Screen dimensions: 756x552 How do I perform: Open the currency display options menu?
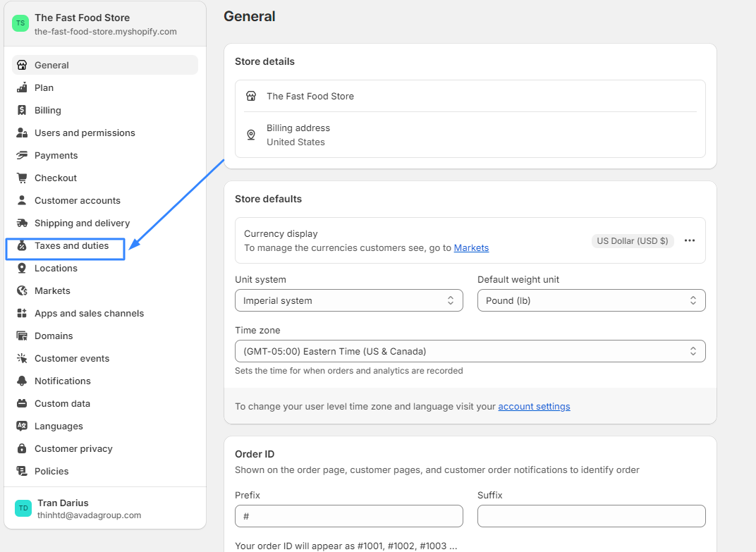click(689, 240)
